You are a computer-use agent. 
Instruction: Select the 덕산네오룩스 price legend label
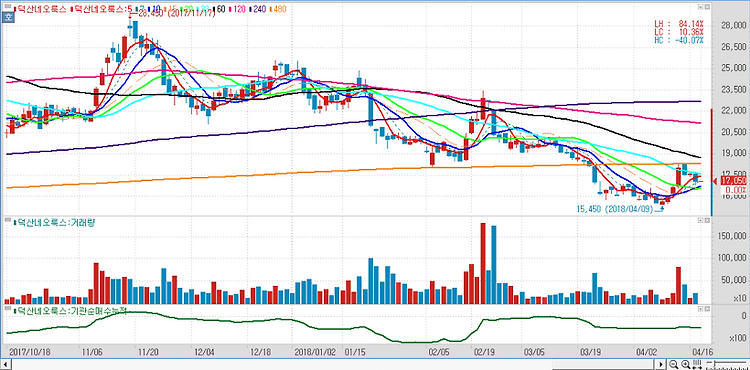tap(41, 9)
